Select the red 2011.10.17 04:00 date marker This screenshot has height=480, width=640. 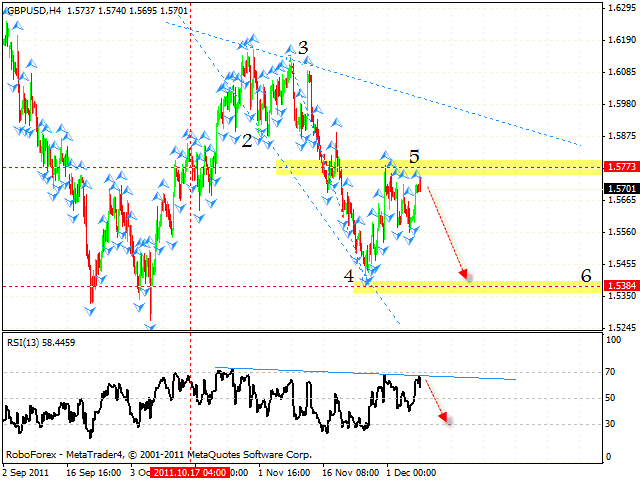coord(191,471)
